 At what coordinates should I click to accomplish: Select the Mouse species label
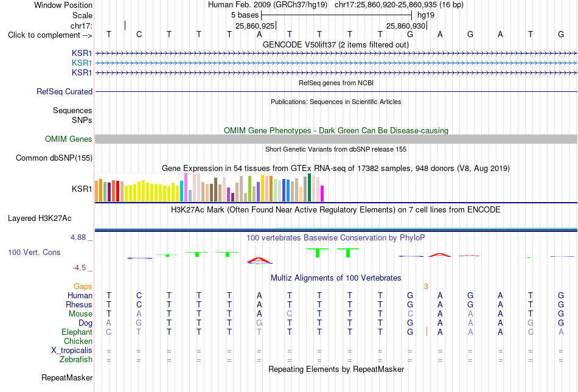(80, 314)
